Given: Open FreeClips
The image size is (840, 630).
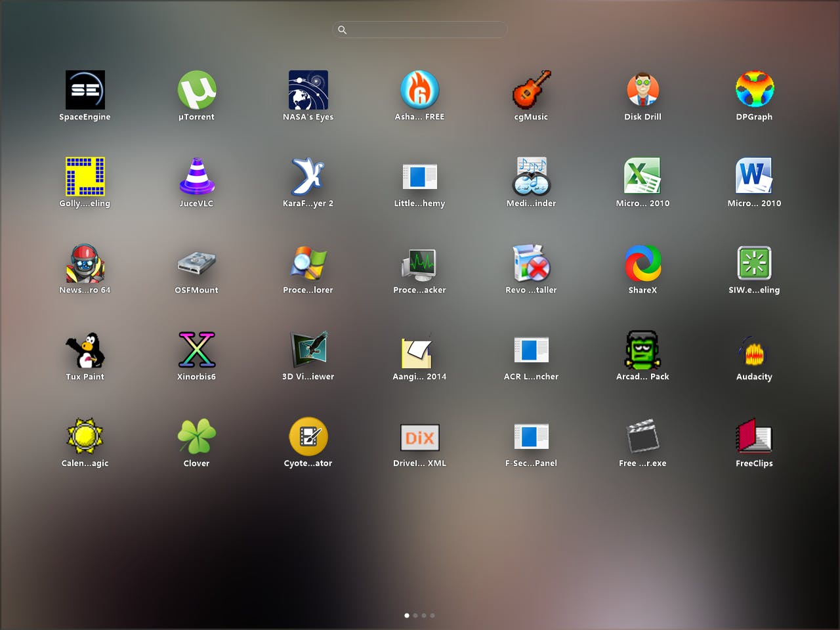Looking at the screenshot, I should (x=755, y=436).
